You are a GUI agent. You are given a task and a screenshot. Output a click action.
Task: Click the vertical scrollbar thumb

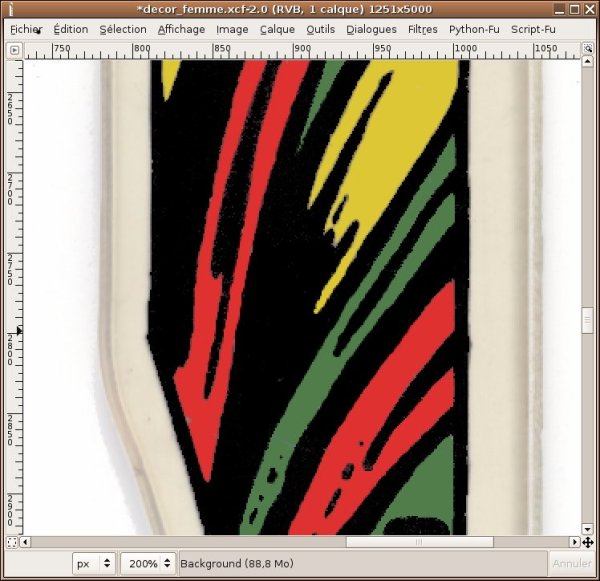point(587,320)
